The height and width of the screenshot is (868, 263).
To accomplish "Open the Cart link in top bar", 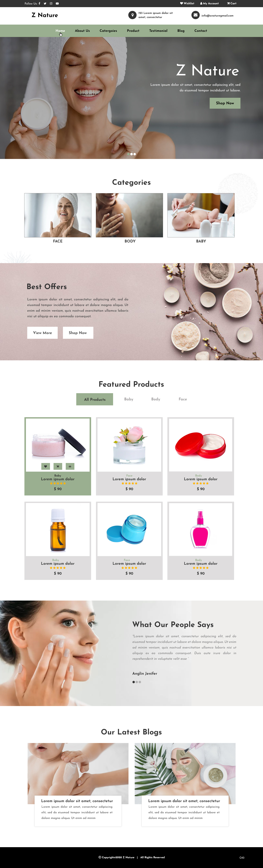I will 232,3.
